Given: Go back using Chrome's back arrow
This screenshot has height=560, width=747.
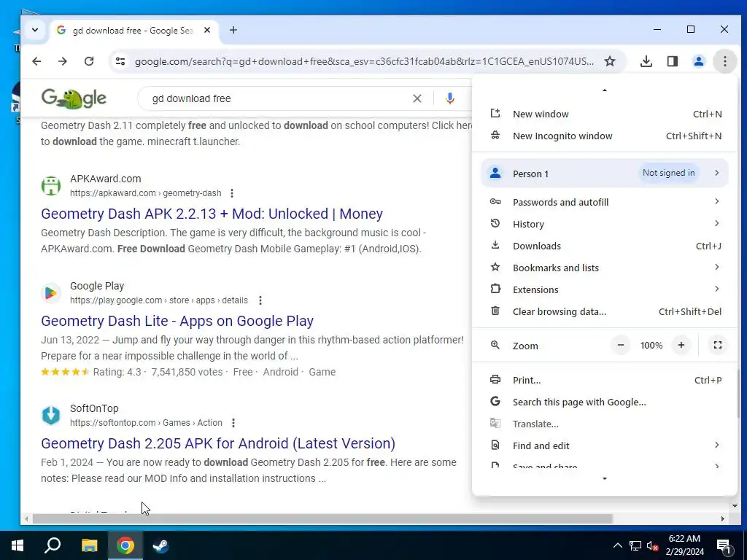Looking at the screenshot, I should (36, 61).
